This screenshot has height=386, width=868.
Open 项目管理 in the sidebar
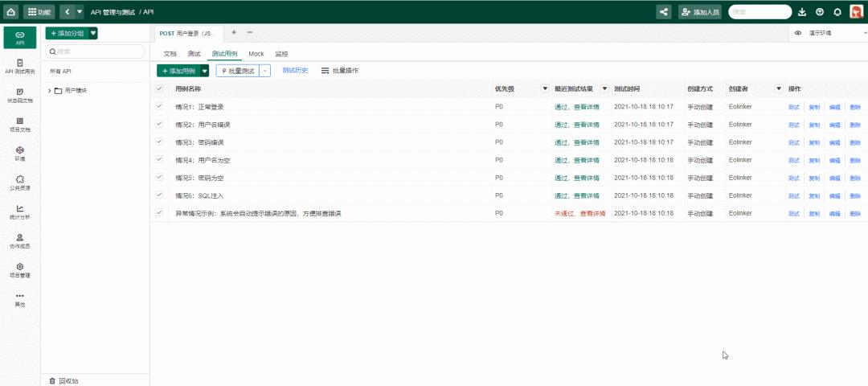pos(20,269)
